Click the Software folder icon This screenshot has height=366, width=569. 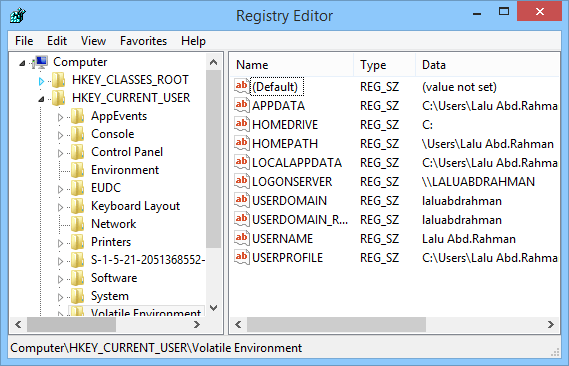tap(77, 278)
